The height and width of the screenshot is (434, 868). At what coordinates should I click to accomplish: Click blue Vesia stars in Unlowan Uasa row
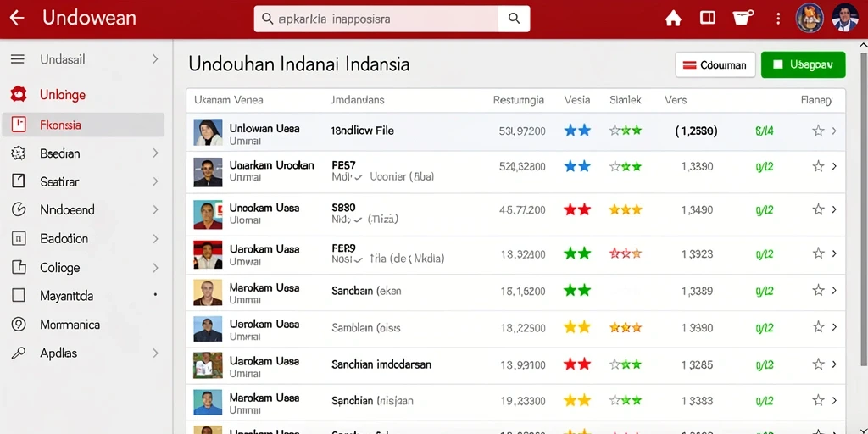tap(577, 131)
